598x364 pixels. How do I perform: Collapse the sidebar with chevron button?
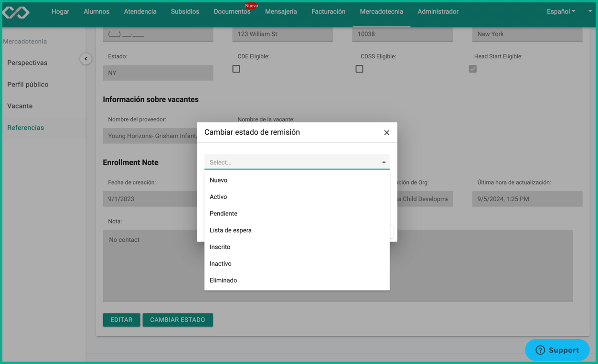pyautogui.click(x=85, y=59)
